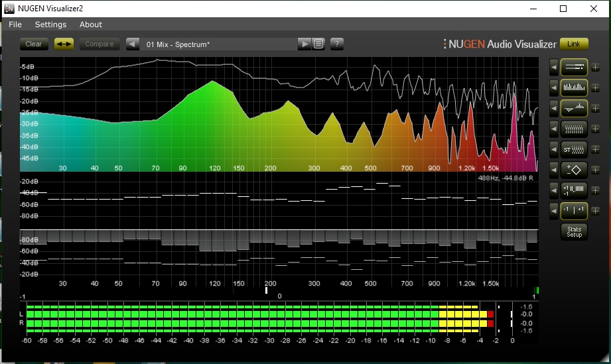Click the Clear button

pos(34,44)
